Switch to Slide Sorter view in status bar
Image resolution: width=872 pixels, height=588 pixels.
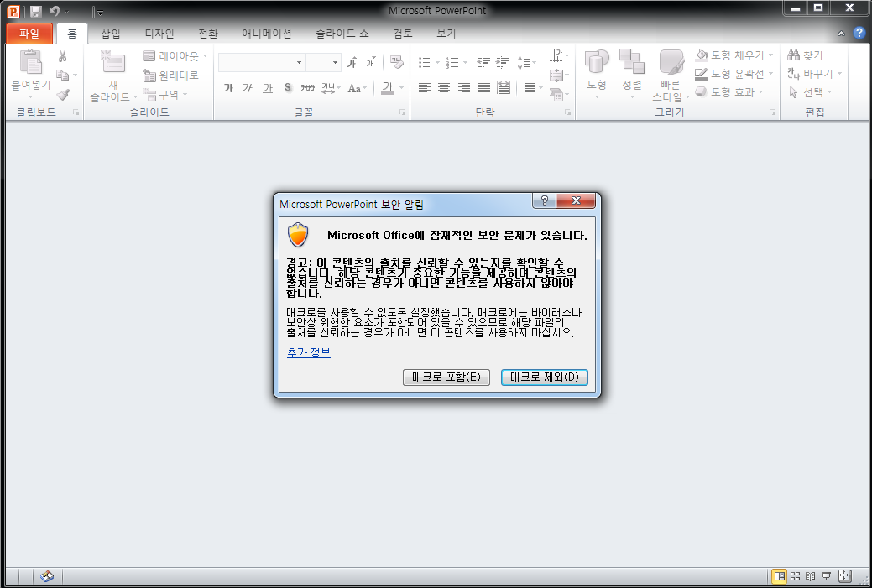[796, 576]
